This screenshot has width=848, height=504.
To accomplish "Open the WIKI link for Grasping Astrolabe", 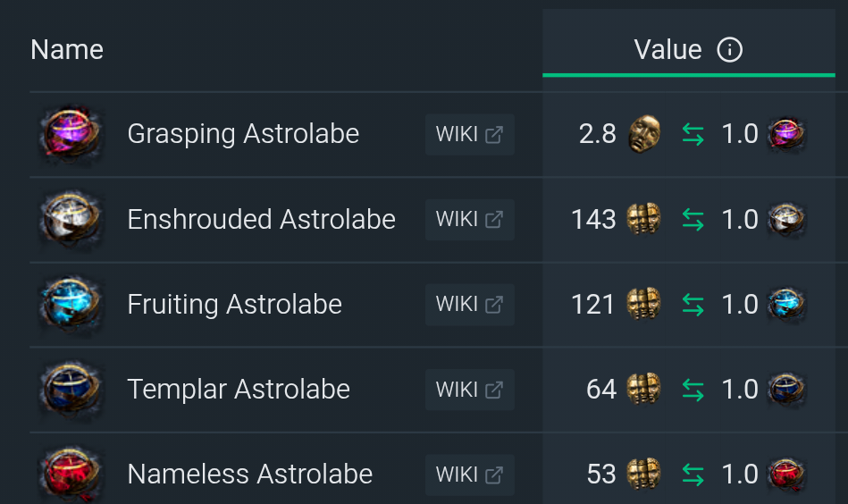I will click(x=469, y=135).
